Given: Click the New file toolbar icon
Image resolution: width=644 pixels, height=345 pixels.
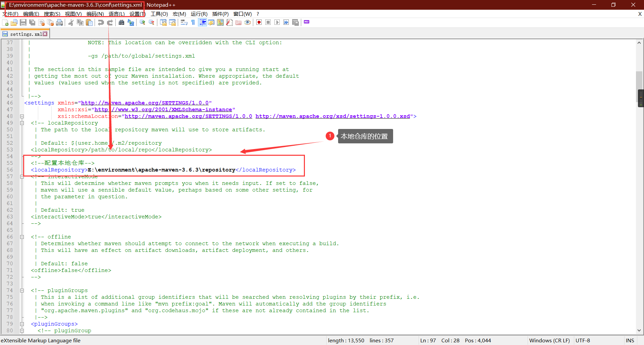Looking at the screenshot, I should coord(5,22).
